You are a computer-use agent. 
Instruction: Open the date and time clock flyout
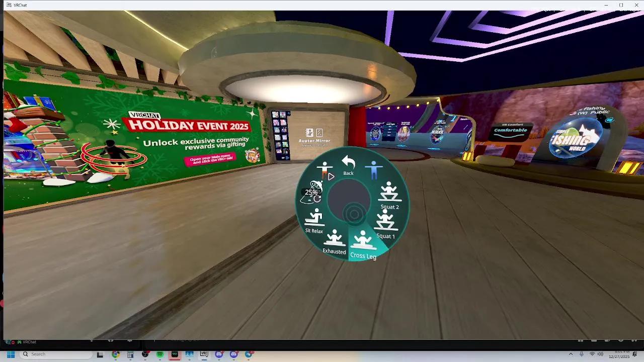point(619,354)
